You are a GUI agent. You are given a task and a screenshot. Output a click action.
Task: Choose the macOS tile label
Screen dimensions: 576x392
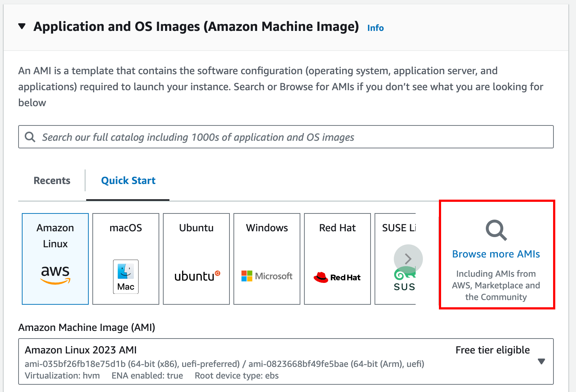tap(126, 228)
